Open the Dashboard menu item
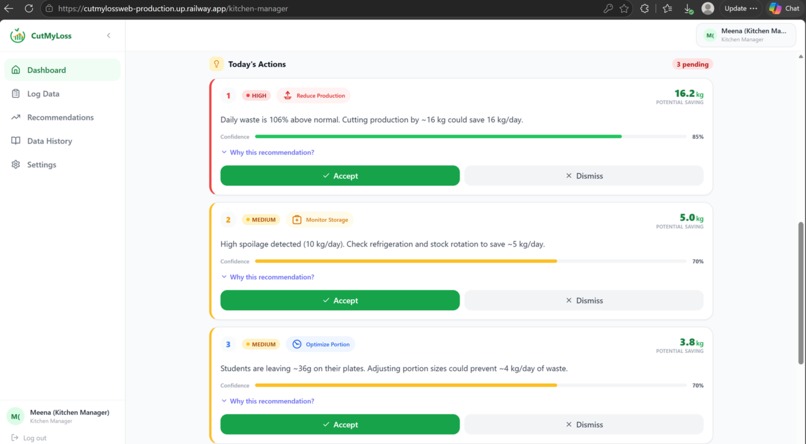Screen dimensions: 806x444 [x=62, y=70]
